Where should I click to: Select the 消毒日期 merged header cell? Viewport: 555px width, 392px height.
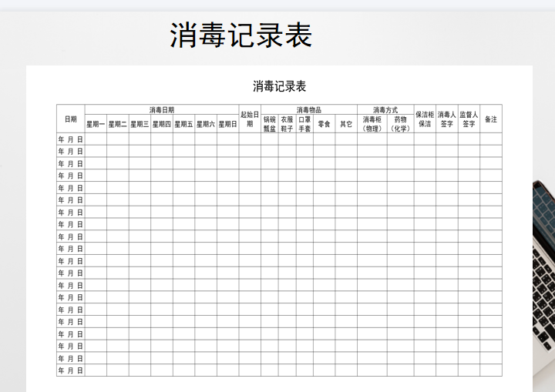coord(162,109)
